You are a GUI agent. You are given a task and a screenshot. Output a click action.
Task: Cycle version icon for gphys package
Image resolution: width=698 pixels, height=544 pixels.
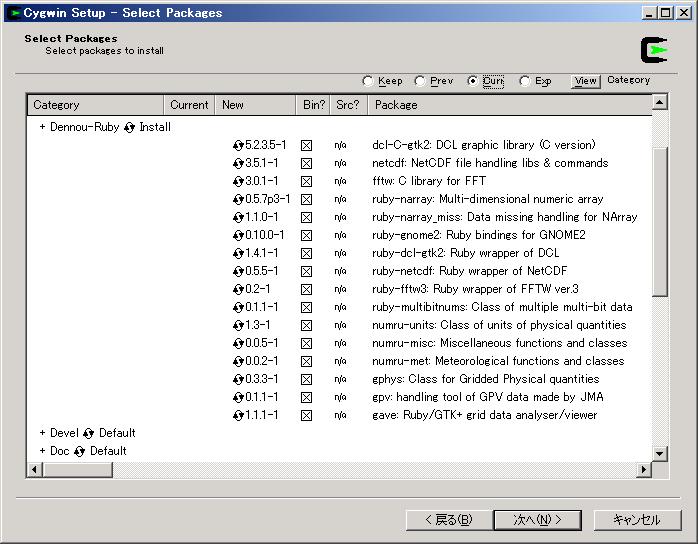(x=238, y=379)
